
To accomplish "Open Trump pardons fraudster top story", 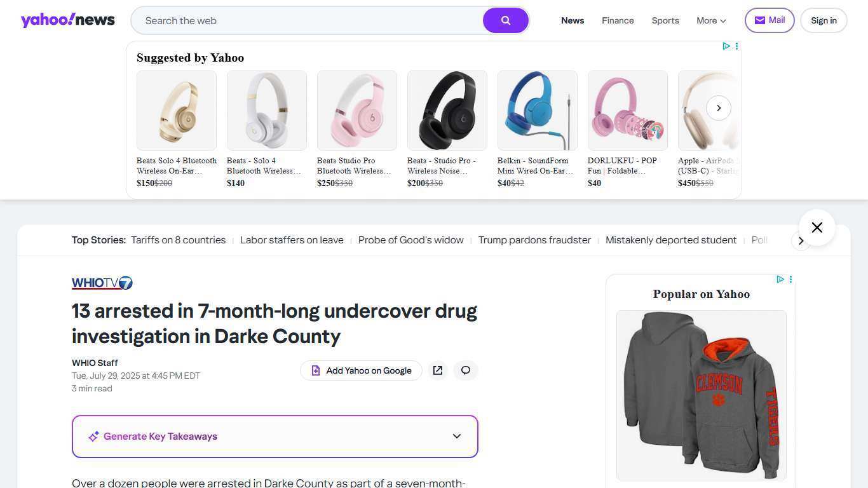I will (x=534, y=240).
